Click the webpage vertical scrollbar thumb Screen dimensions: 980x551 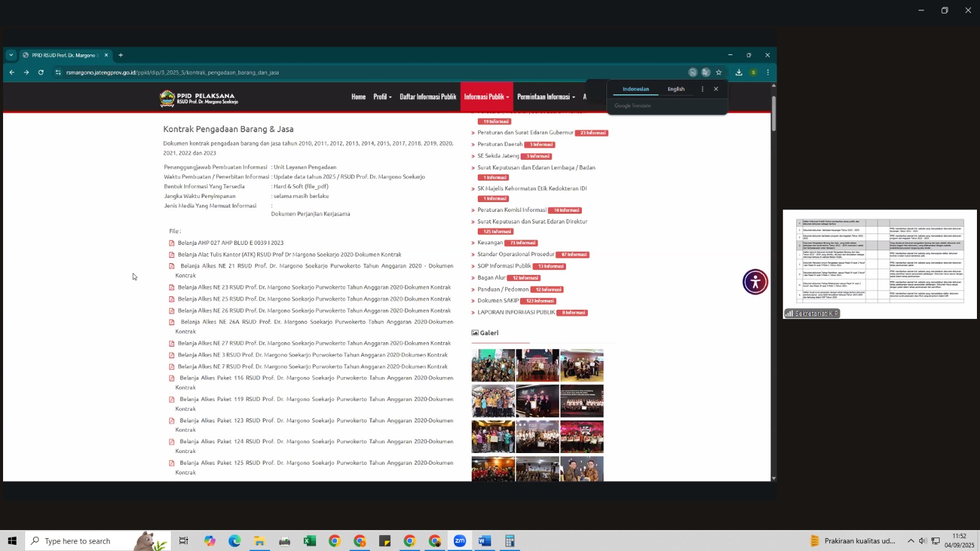[x=774, y=113]
